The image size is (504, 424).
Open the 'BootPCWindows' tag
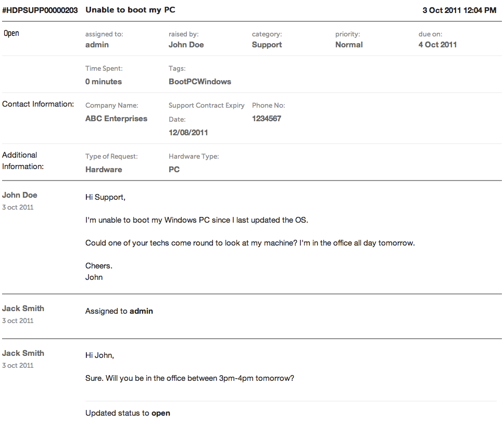click(199, 82)
